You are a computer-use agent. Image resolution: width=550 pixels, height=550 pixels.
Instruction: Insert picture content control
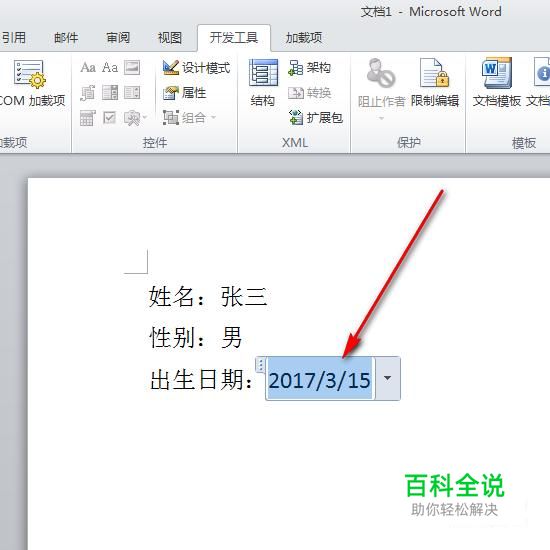(132, 67)
